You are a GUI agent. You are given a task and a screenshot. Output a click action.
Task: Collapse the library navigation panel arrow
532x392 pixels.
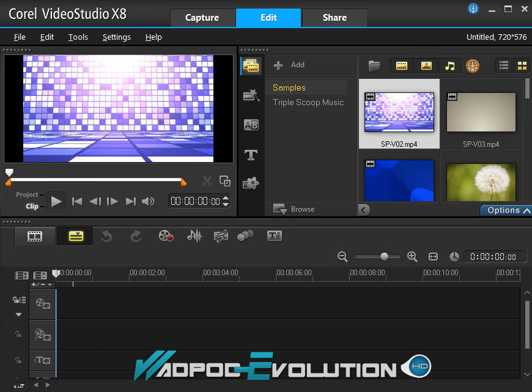(364, 210)
